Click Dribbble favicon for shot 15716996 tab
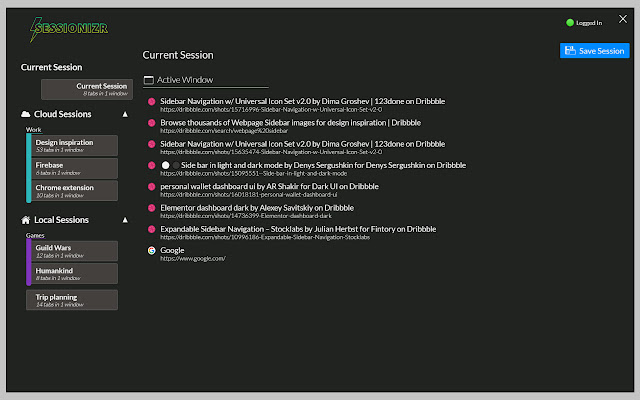Viewport: 640px width, 400px height. point(151,102)
